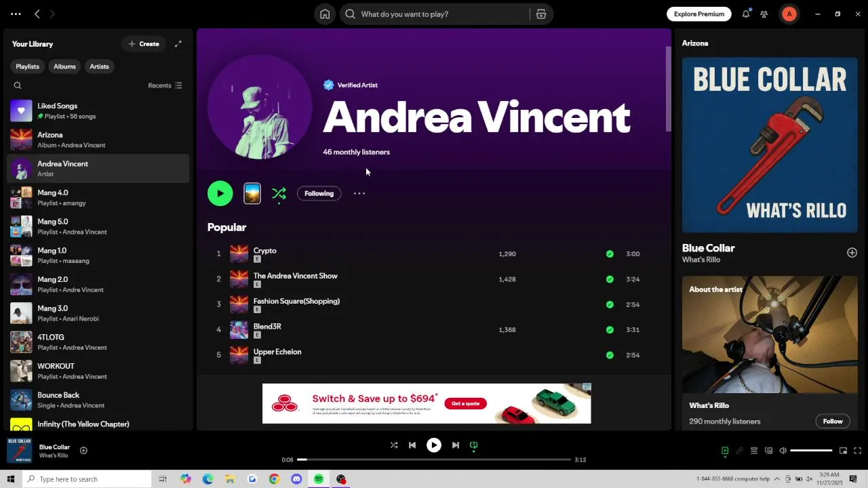
Task: Open Windows Start menu
Action: click(10, 479)
